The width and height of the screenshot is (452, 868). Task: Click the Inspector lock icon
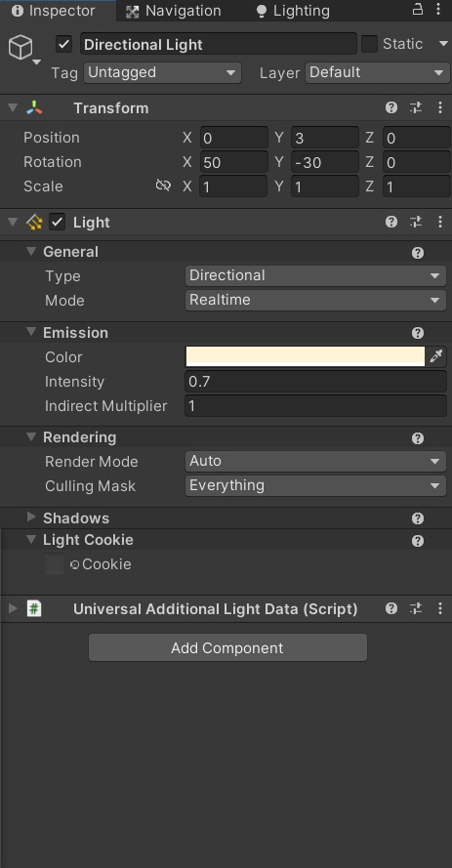tap(418, 9)
